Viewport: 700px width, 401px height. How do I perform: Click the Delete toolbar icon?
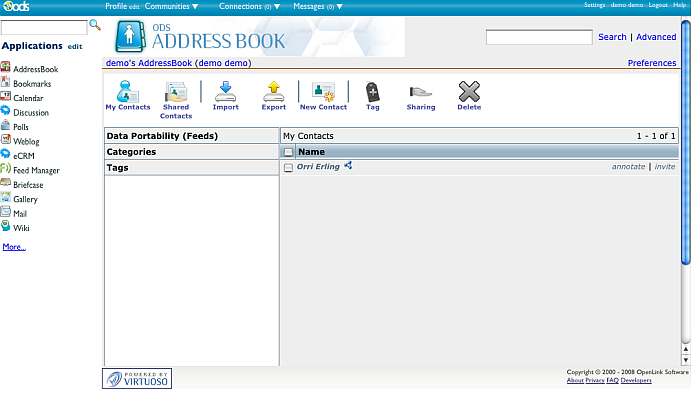(469, 92)
